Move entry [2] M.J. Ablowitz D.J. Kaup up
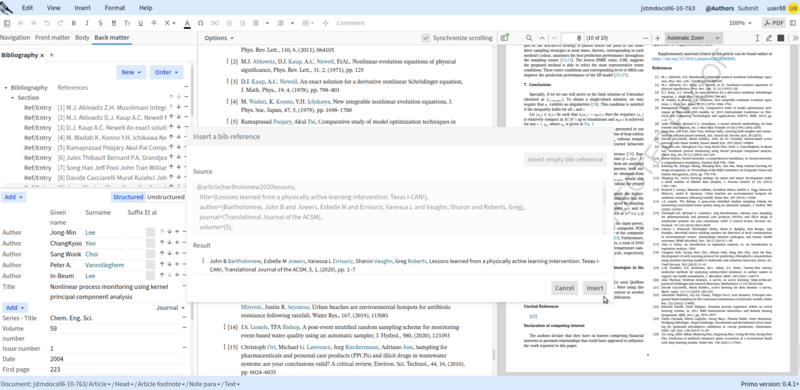Viewport: 800px width, 390px height. coord(171,117)
